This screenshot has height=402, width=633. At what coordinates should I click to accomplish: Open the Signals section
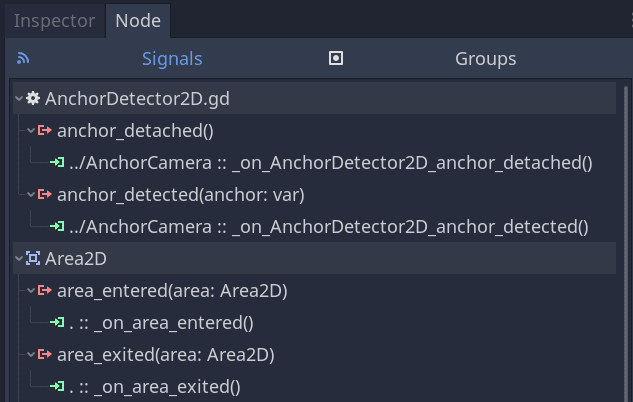[x=172, y=59]
